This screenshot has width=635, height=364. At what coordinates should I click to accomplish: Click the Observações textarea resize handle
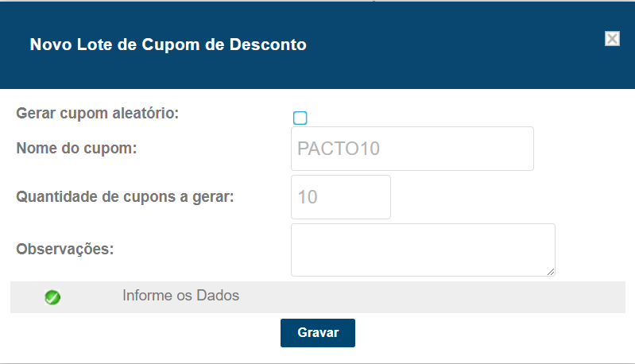(550, 271)
